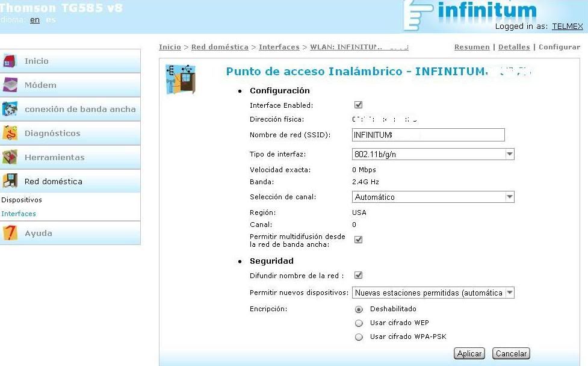
Task: Open the Permitir nuevos dispositivos dropdown
Action: pyautogui.click(x=433, y=293)
